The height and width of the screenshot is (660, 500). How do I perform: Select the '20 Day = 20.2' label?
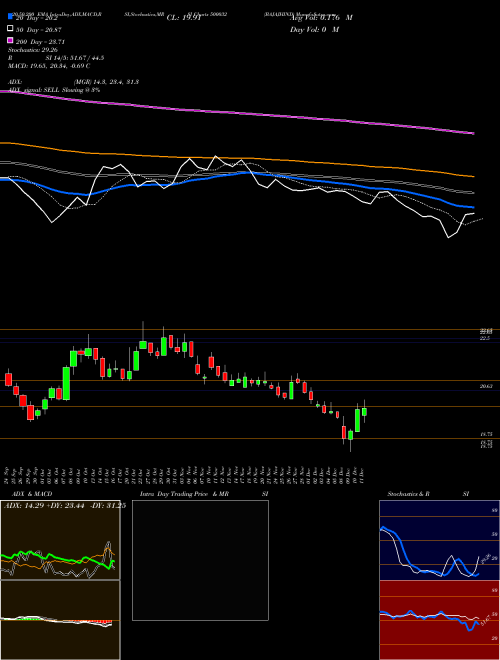point(35,18)
